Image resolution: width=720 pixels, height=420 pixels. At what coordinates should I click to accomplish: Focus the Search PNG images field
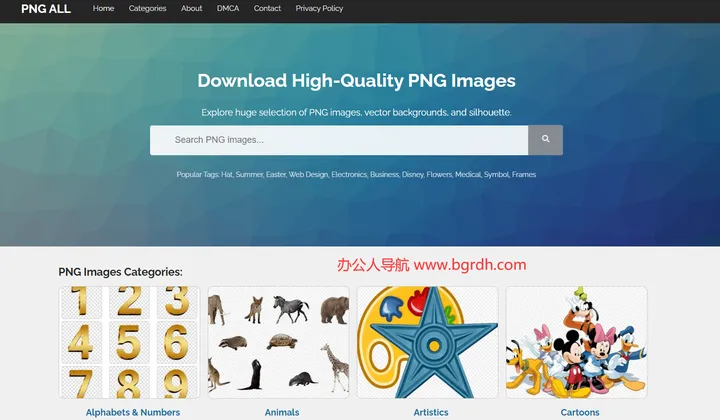[339, 140]
